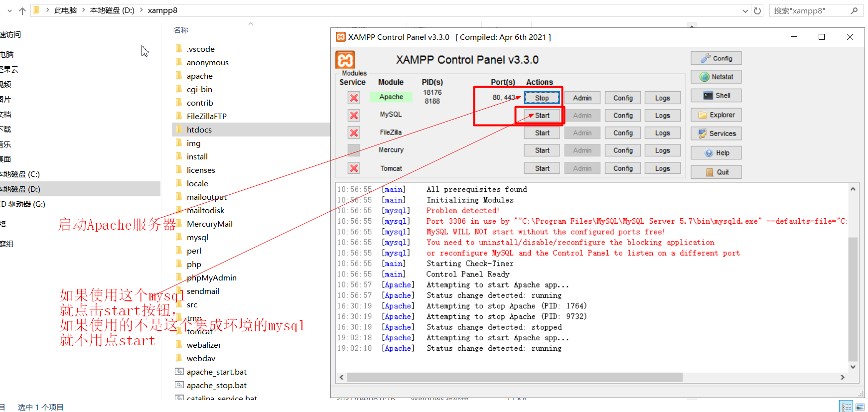Open the address bar history dropdown
Viewport: 868px width, 412px height.
(745, 10)
